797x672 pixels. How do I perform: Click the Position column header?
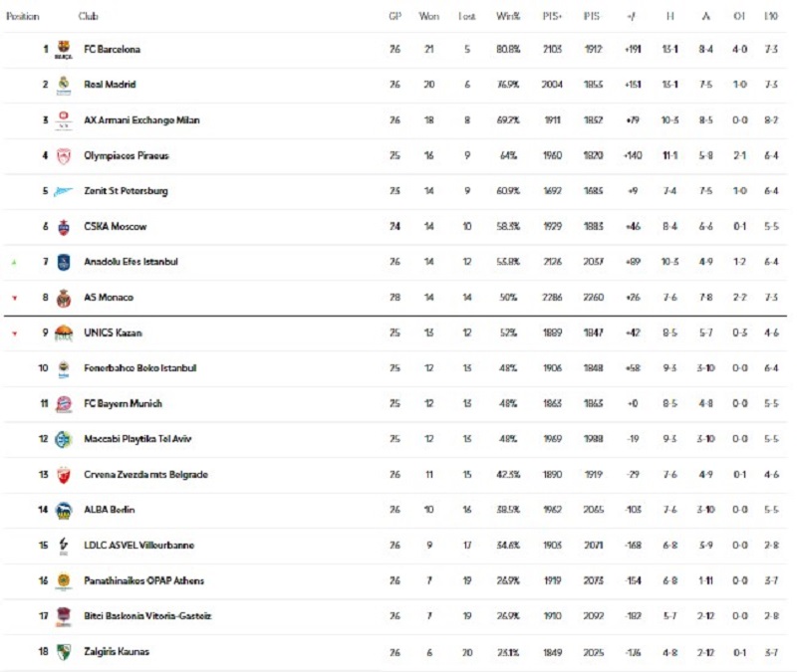23,17
